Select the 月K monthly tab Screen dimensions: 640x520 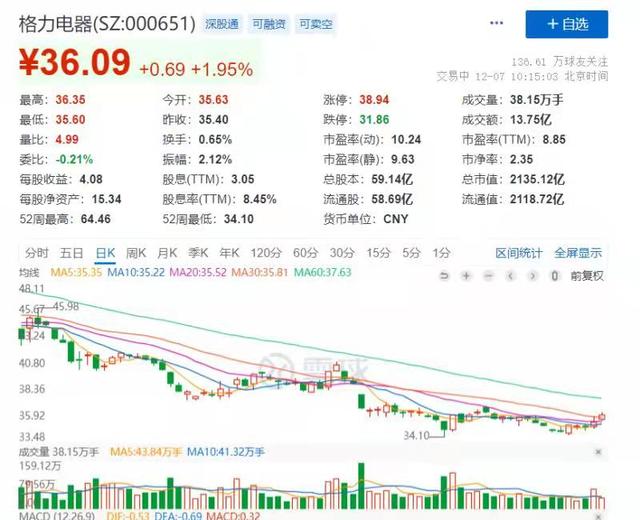point(167,253)
